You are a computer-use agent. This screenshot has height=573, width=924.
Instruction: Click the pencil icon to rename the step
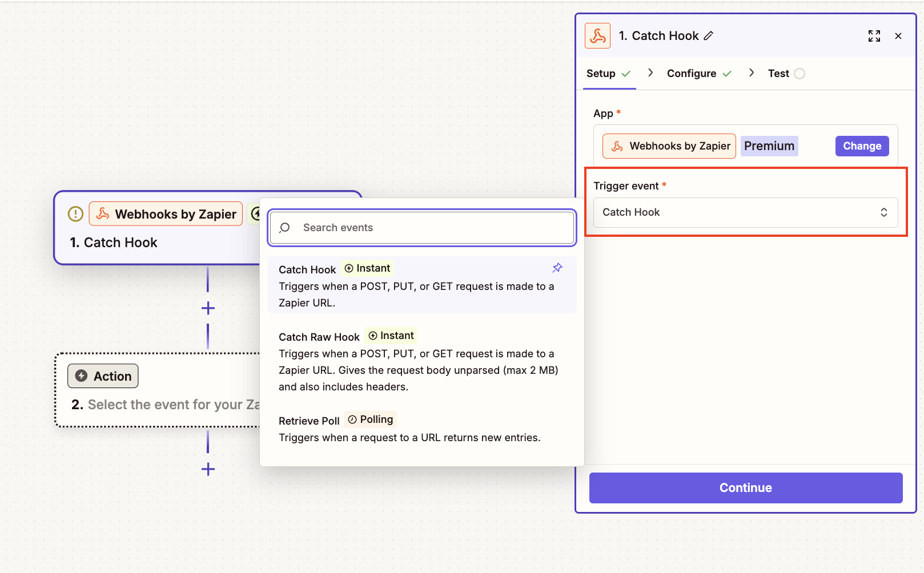[709, 36]
